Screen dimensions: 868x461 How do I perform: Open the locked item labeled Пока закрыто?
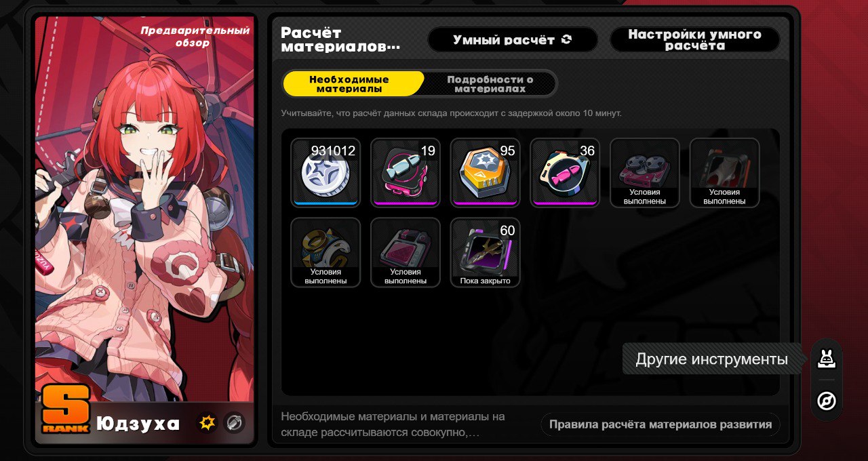[485, 252]
